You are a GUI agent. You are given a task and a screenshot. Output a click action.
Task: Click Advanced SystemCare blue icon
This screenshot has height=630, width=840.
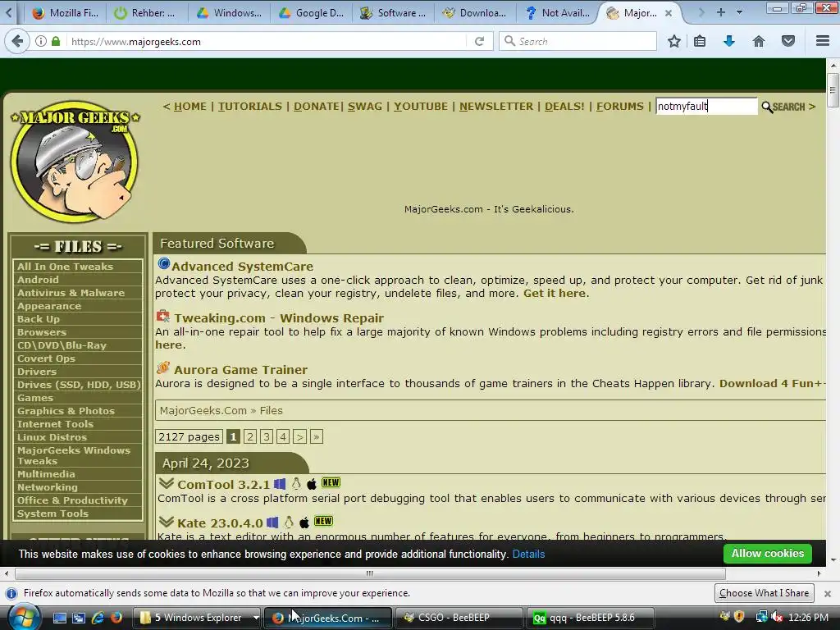pyautogui.click(x=164, y=263)
